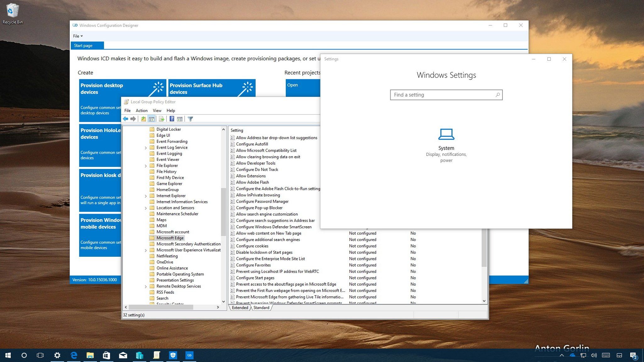Image resolution: width=644 pixels, height=362 pixels.
Task: Click the System laptop icon in Windows Settings
Action: (446, 134)
